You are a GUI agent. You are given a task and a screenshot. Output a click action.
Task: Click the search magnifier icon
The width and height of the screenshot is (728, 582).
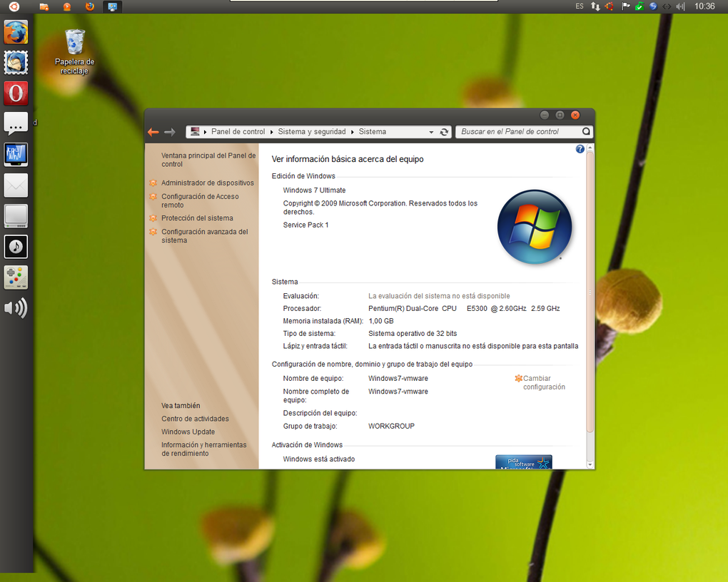click(x=587, y=131)
